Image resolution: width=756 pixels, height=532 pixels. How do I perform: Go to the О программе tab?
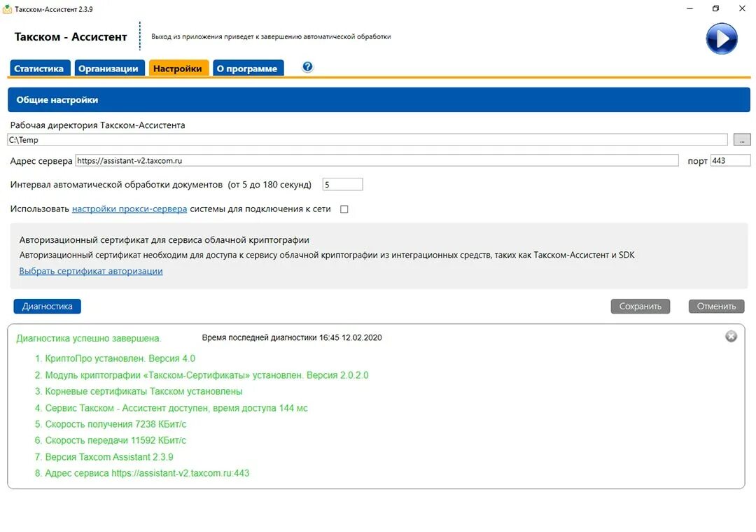coord(247,69)
